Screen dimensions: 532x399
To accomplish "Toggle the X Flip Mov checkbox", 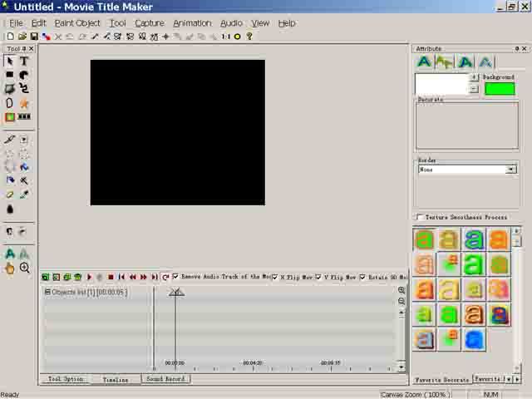I will coord(275,277).
